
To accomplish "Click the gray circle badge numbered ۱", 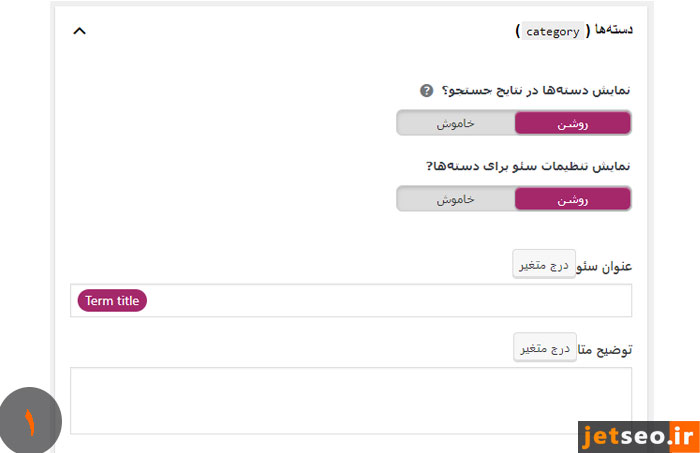I will click(31, 423).
